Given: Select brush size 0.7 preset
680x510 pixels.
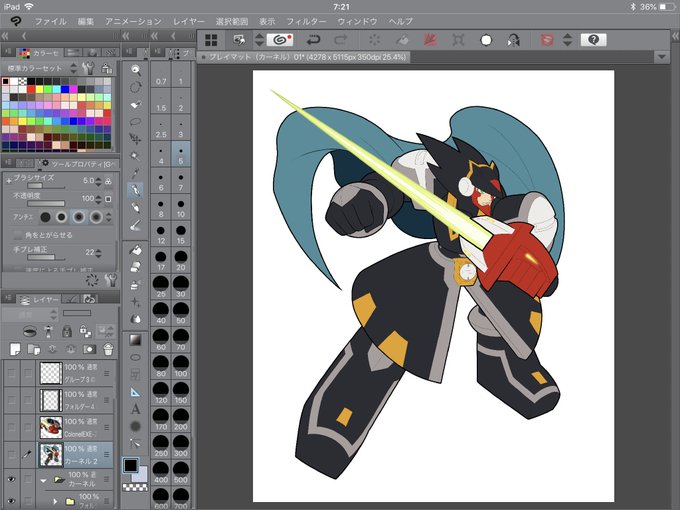Looking at the screenshot, I should 161,75.
